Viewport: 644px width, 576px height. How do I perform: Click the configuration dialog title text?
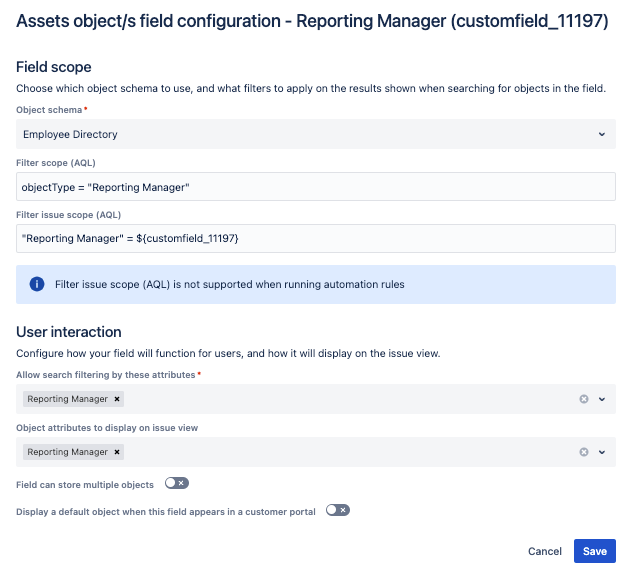coord(312,21)
